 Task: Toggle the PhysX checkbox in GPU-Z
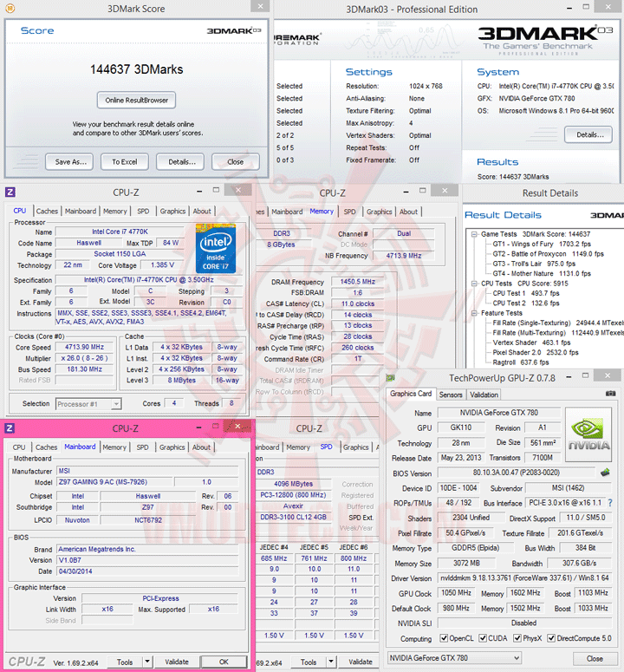click(517, 638)
